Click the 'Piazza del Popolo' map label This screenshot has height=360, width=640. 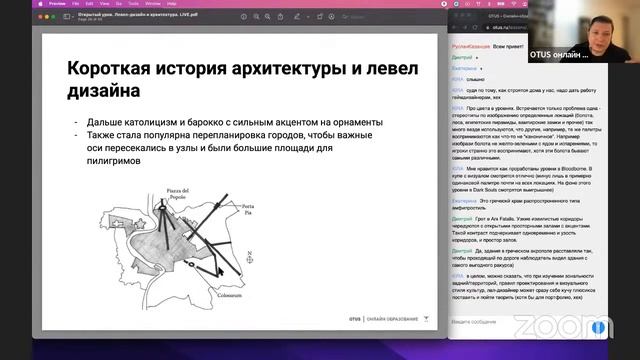pyautogui.click(x=178, y=193)
